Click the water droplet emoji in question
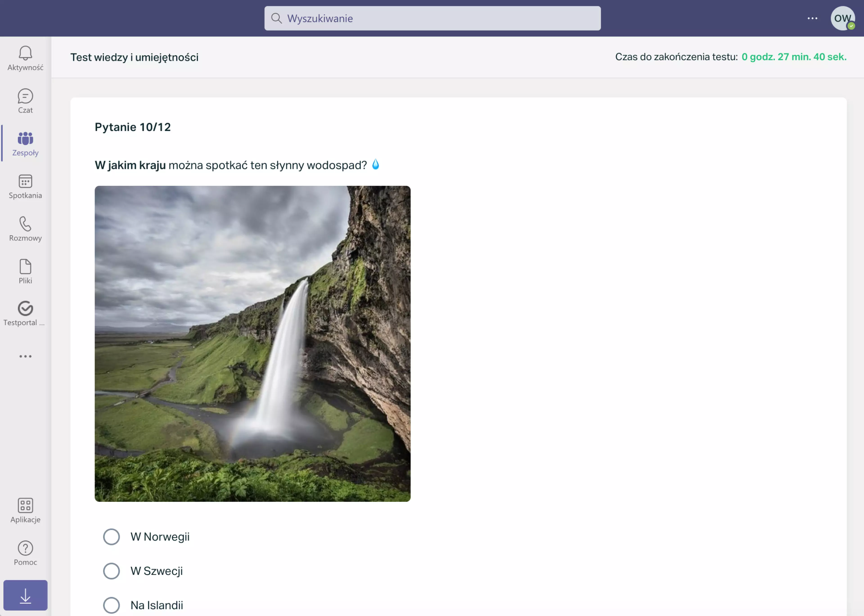Screen dimensions: 864x616 pos(375,164)
